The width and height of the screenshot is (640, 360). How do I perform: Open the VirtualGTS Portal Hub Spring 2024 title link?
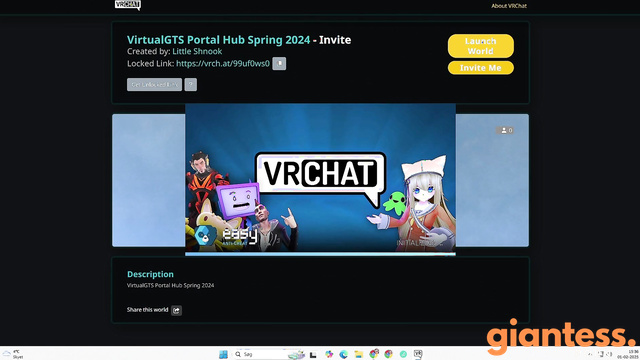[218, 40]
